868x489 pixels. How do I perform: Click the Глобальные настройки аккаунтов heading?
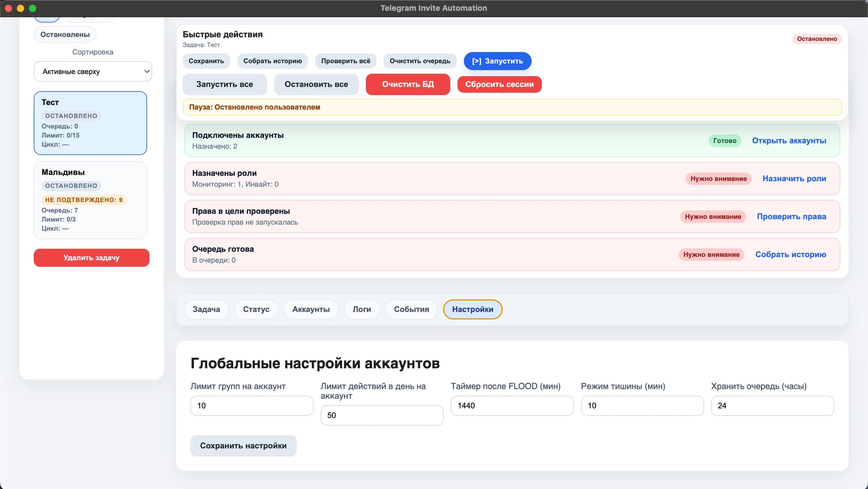pos(315,363)
